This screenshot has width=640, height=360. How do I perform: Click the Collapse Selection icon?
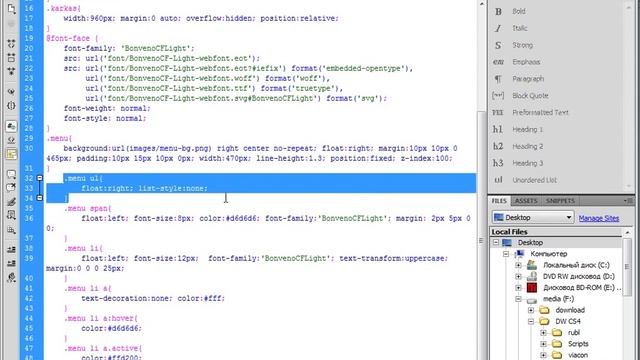(11, 58)
